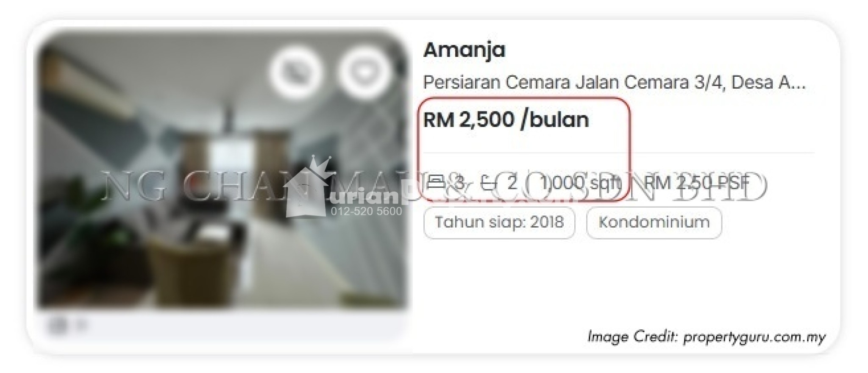Click the bathtub icon beside 2
The height and width of the screenshot is (373, 868).
489,183
